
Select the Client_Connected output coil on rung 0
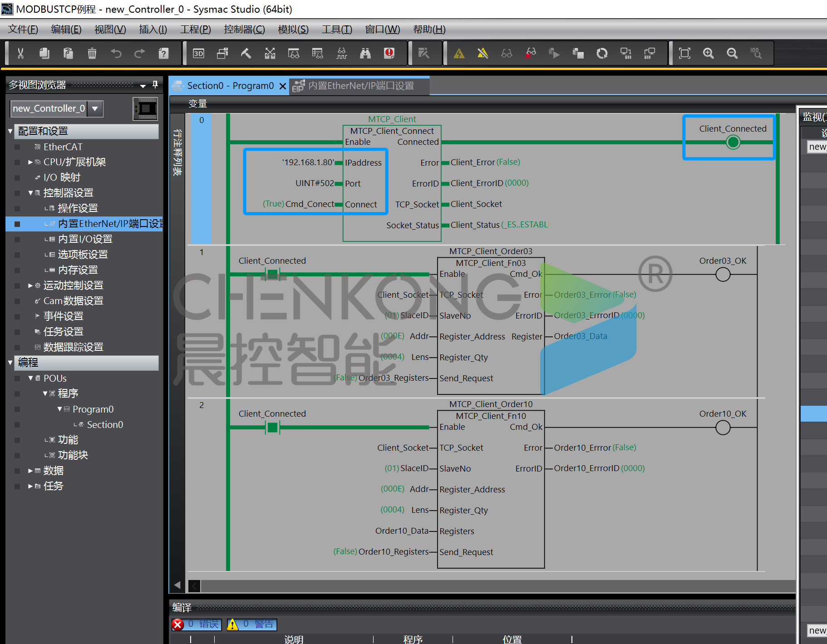[x=733, y=143]
